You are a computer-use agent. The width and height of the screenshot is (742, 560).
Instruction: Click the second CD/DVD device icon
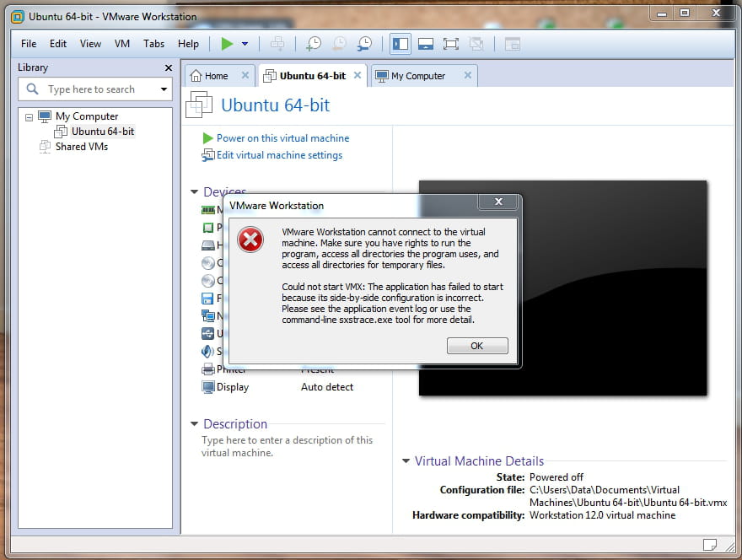pyautogui.click(x=208, y=281)
